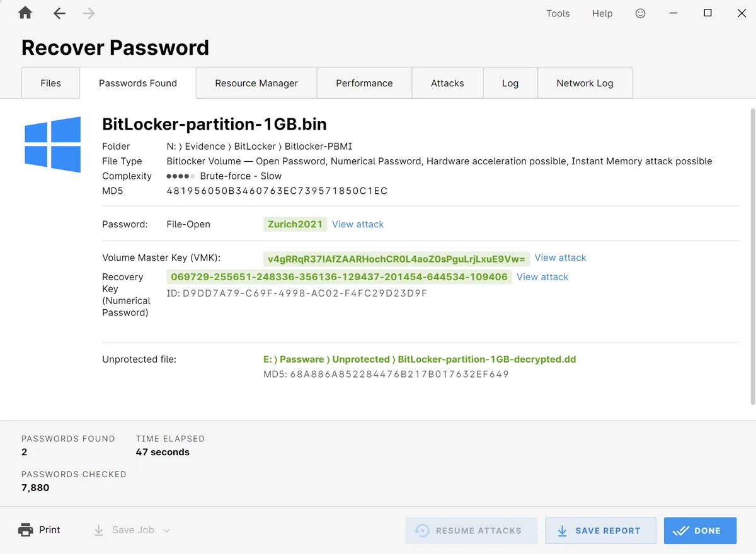The width and height of the screenshot is (756, 554).
Task: Click the RESUME ATTACKS button
Action: pos(471,531)
